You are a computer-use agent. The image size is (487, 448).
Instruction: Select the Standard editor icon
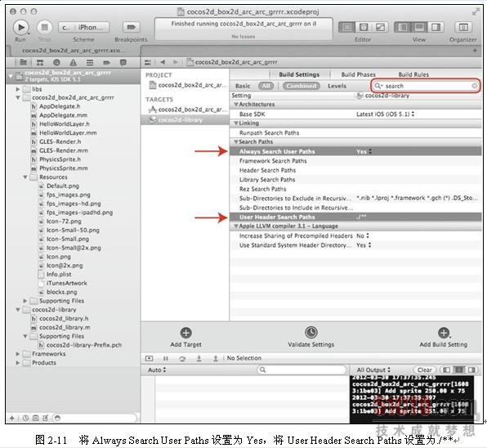click(x=346, y=27)
